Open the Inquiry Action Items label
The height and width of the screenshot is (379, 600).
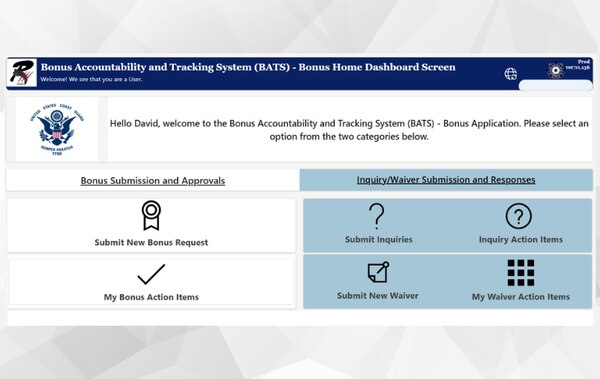(x=521, y=240)
